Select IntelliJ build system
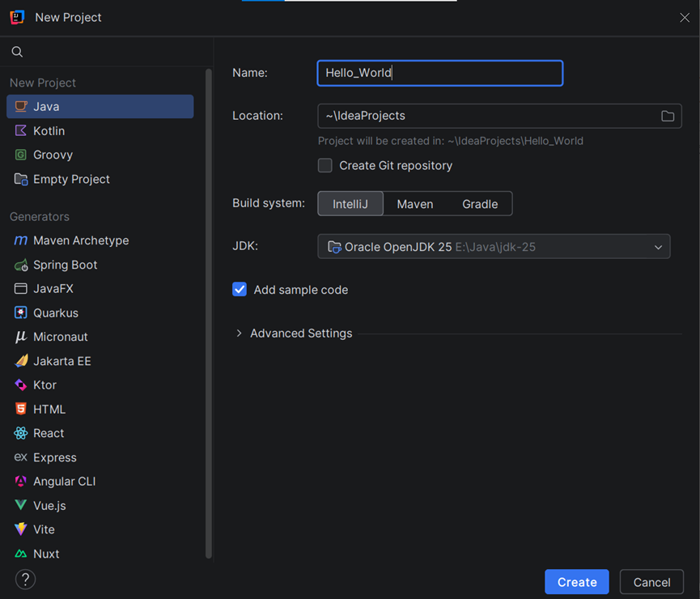Viewport: 700px width, 599px height. point(350,204)
